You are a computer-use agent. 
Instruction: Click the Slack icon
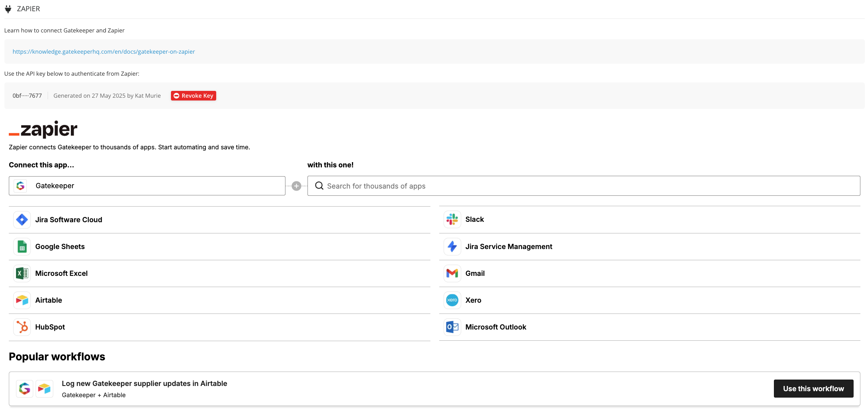[452, 219]
